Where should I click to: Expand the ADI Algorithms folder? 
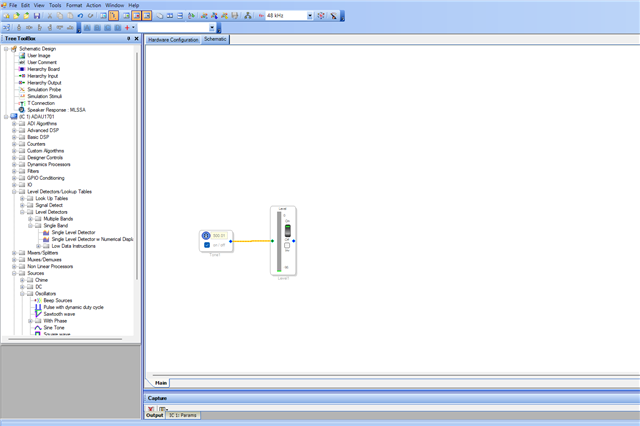(14, 124)
